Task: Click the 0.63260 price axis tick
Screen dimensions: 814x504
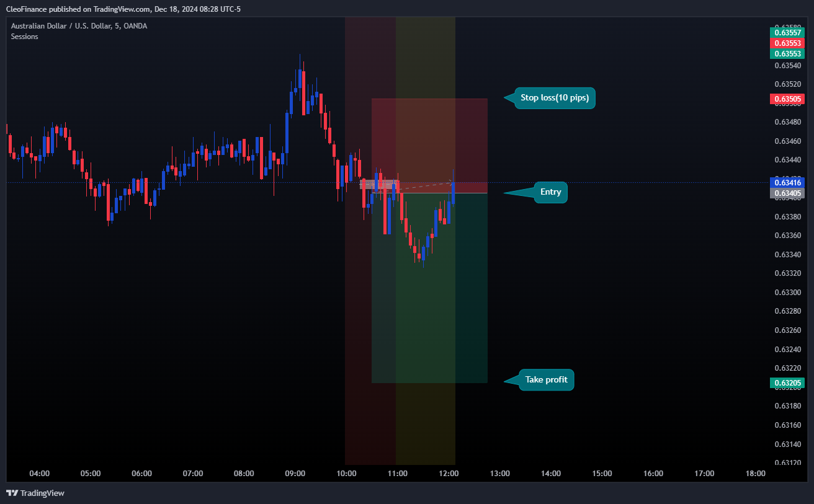Action: (x=787, y=330)
